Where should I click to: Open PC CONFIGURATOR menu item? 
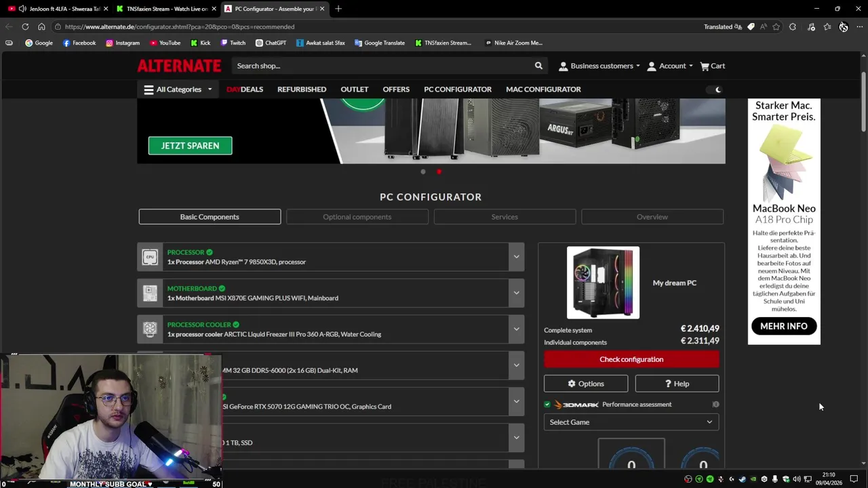click(458, 89)
